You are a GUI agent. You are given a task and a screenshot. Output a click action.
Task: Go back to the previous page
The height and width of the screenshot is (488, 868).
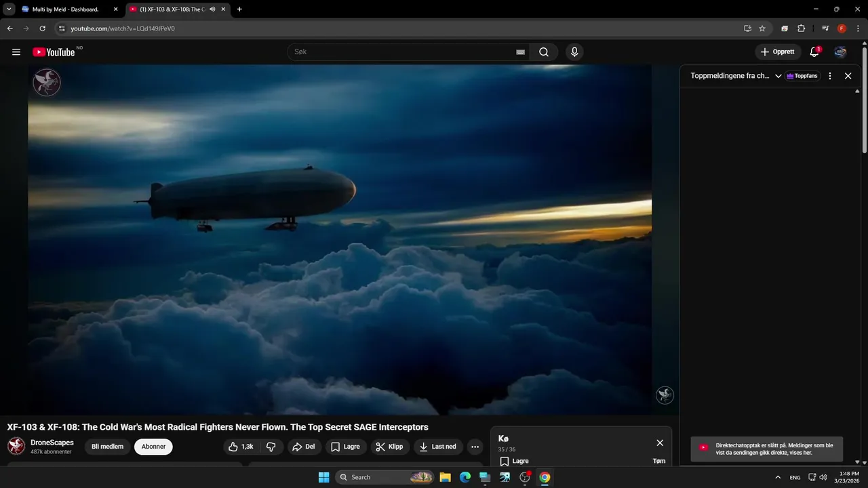point(9,28)
